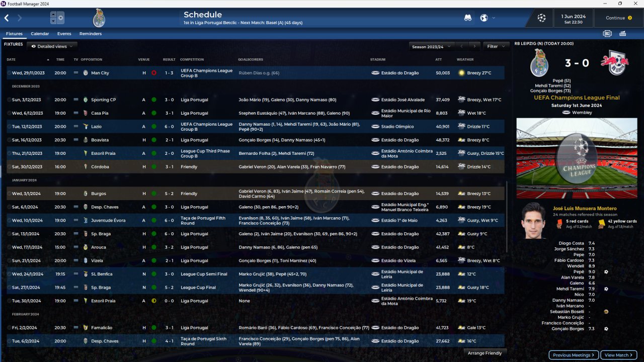Click the TV icon in the Casa Pia row

click(76, 113)
